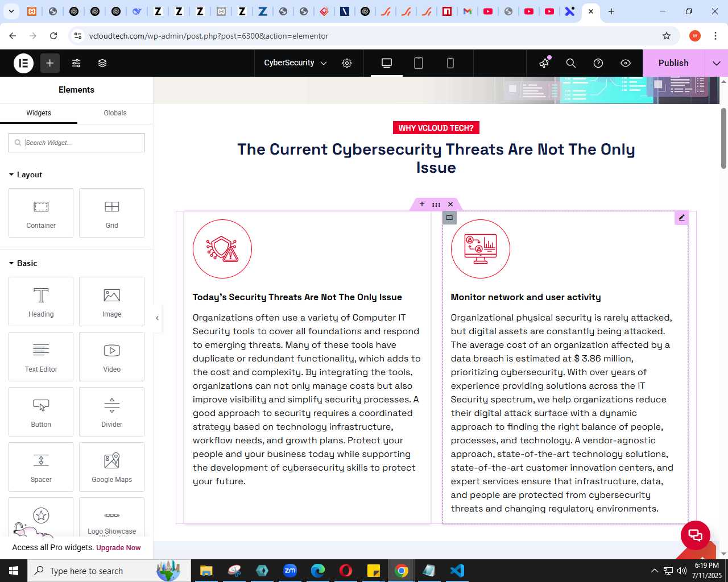Viewport: 728px width, 582px height.
Task: Click the section drag handle dots
Action: 436,205
